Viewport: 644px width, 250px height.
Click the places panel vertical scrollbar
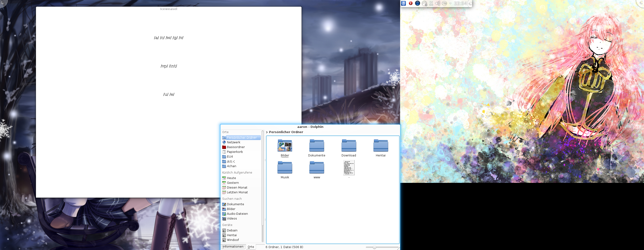[262, 186]
